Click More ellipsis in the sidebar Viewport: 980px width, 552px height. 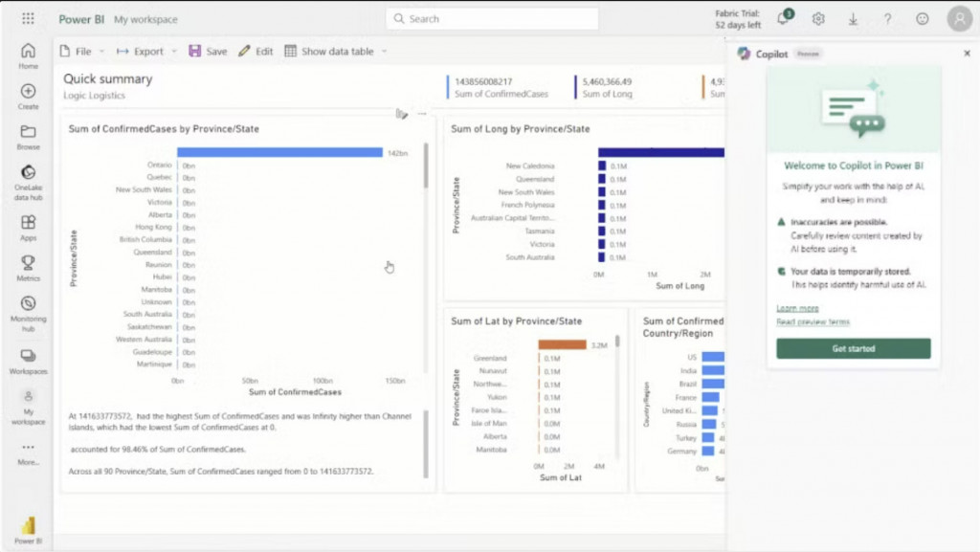point(28,453)
